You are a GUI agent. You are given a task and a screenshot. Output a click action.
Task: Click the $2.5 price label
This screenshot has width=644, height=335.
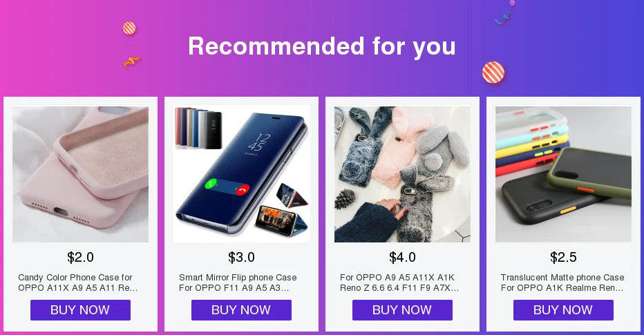pos(564,258)
